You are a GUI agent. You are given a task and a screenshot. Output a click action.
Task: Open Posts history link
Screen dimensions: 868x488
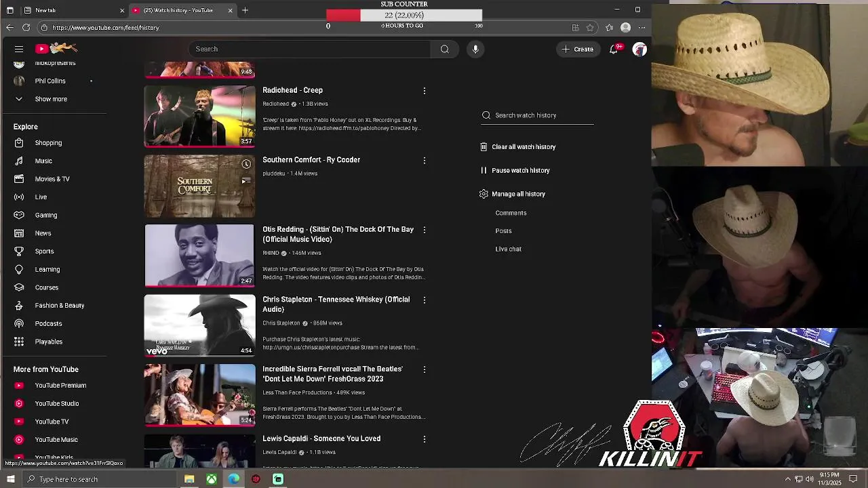click(x=503, y=231)
